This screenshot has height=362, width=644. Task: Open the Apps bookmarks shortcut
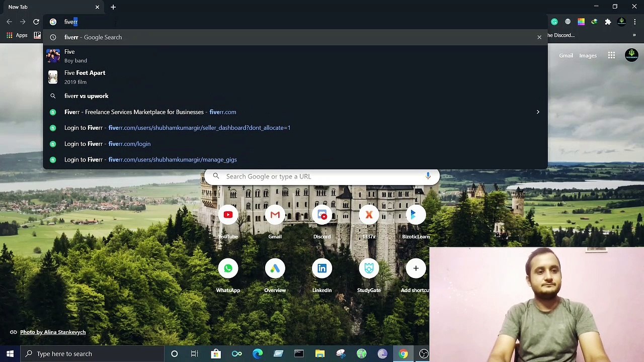[17, 35]
